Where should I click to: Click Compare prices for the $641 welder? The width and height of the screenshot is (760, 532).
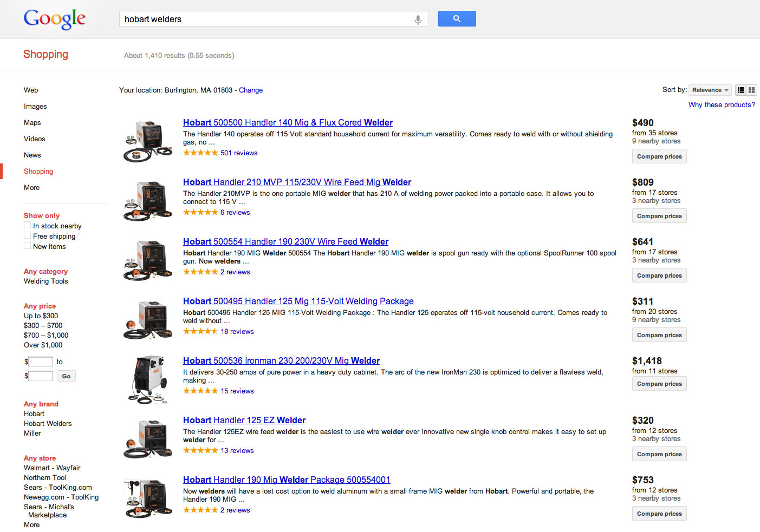(x=659, y=275)
